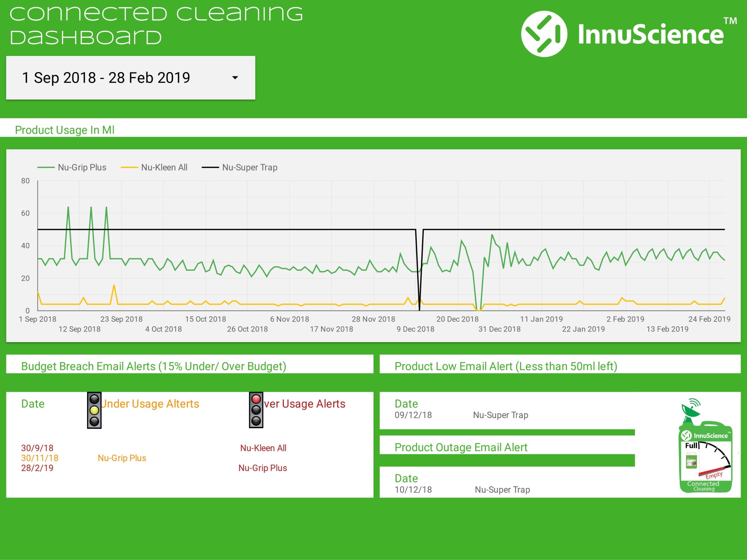Click the dropdown arrow beside the date range
This screenshot has height=560, width=747.
coord(235,78)
